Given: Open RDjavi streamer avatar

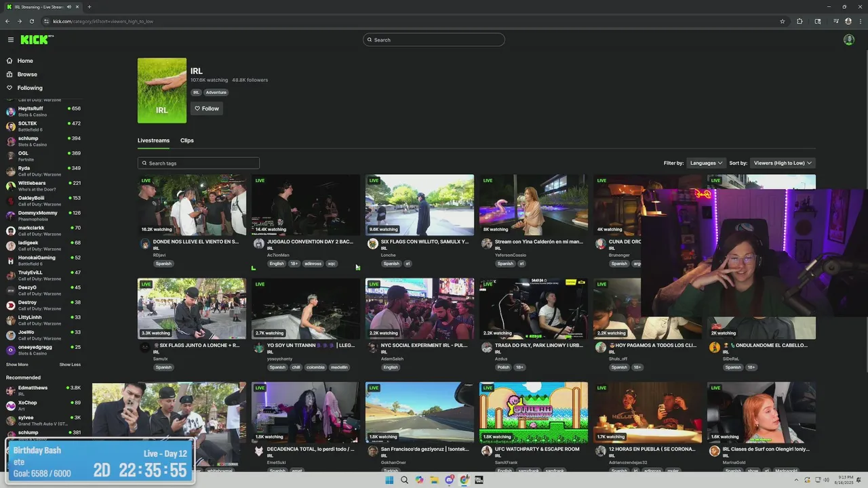Looking at the screenshot, I should (144, 244).
